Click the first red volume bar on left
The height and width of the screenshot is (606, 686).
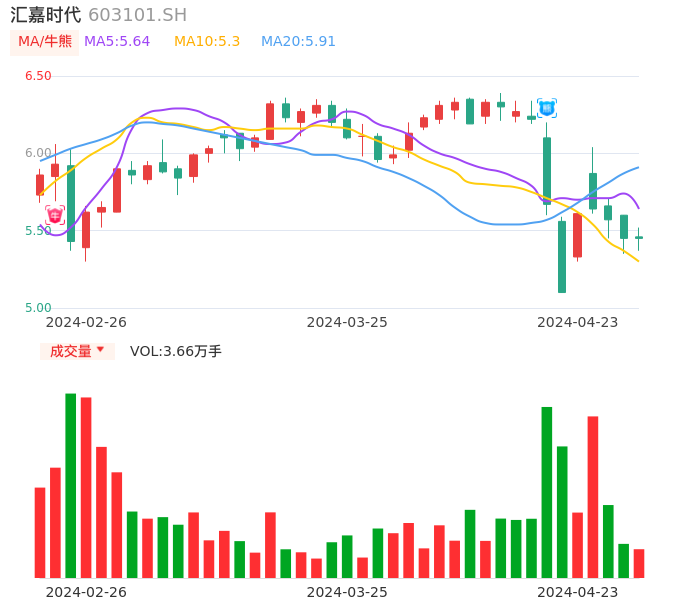(x=40, y=532)
